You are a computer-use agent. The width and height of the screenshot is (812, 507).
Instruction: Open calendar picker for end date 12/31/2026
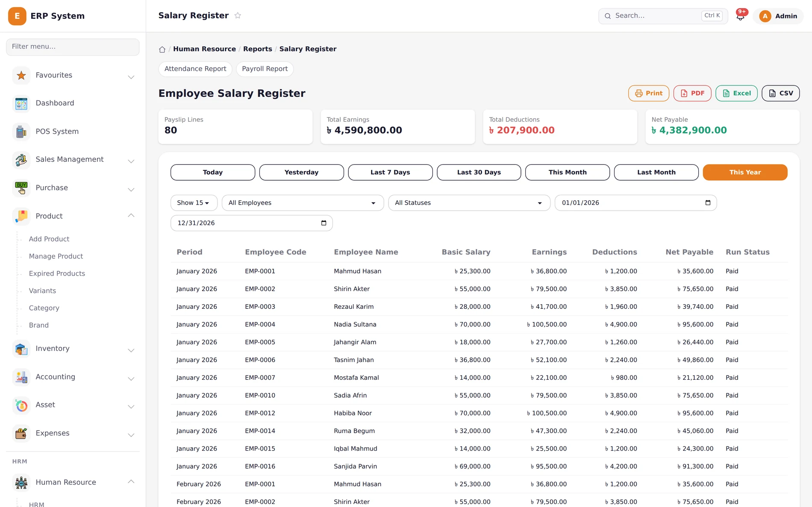click(x=324, y=223)
